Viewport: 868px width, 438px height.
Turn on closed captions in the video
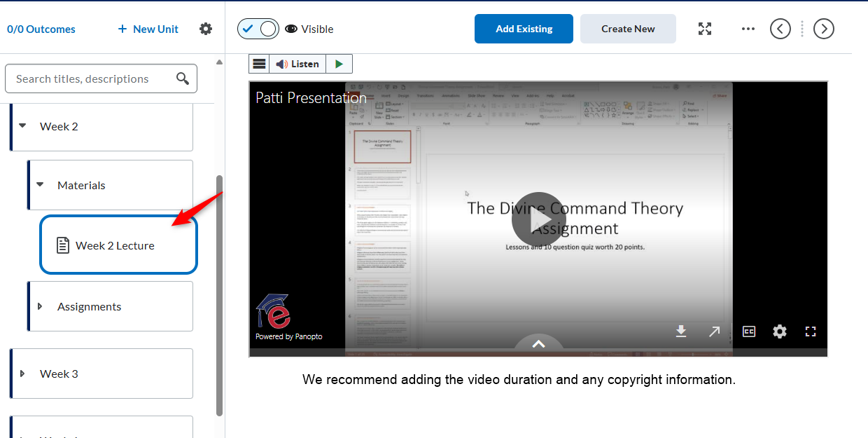tap(749, 331)
